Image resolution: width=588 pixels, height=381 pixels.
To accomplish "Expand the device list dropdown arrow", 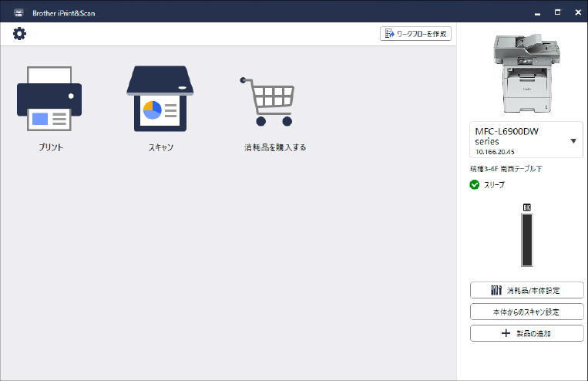I will 573,141.
